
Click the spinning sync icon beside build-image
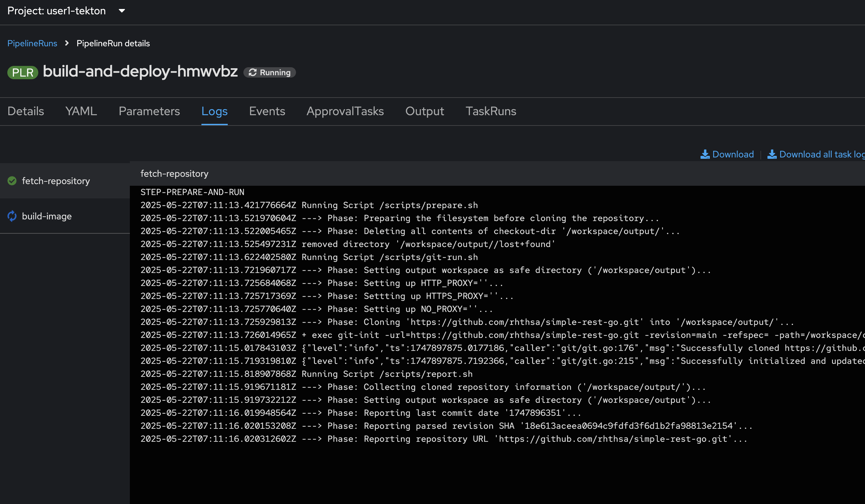(12, 216)
